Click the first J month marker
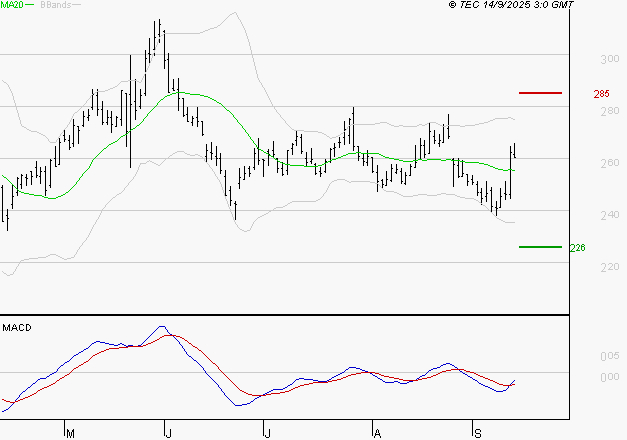The width and height of the screenshot is (627, 440). click(169, 433)
